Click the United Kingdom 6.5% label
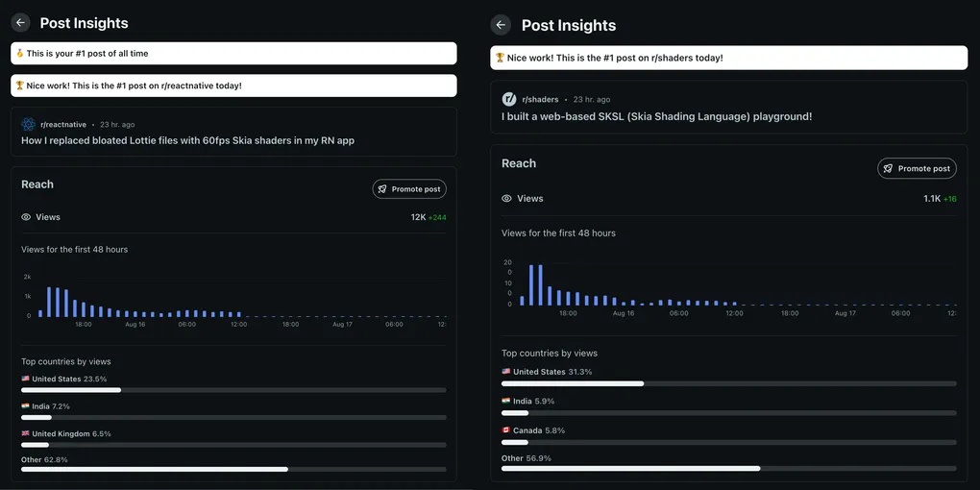Viewport: 980px width, 490px height. (x=72, y=433)
